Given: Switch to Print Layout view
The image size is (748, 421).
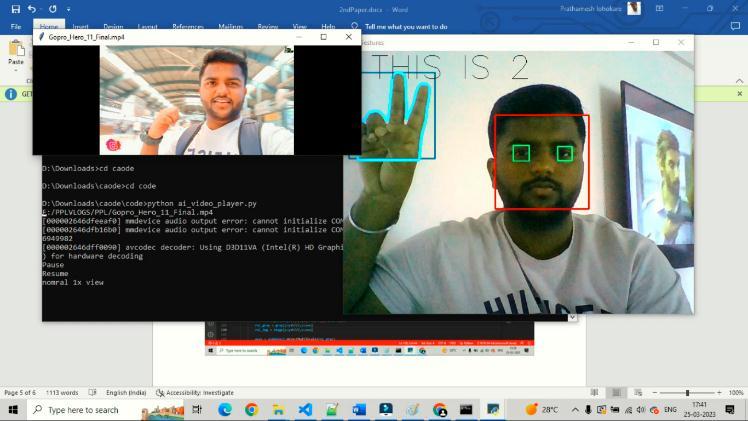Looking at the screenshot, I should pyautogui.click(x=616, y=392).
